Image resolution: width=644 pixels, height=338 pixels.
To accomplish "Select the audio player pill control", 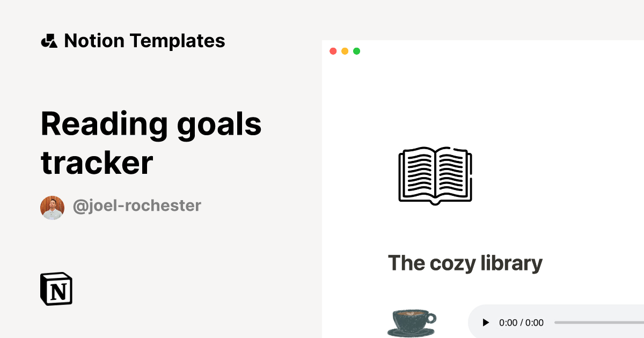I will point(558,322).
